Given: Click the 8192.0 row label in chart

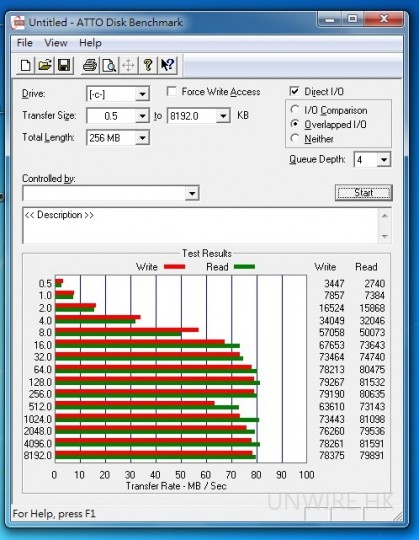Looking at the screenshot, I should pos(38,456).
